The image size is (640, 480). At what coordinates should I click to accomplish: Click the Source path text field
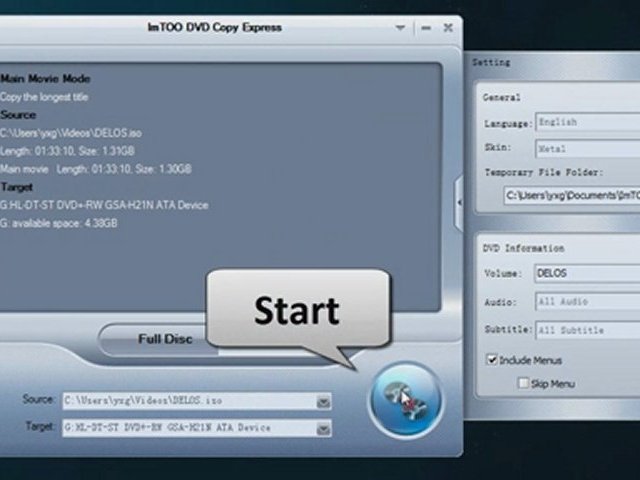pyautogui.click(x=187, y=401)
